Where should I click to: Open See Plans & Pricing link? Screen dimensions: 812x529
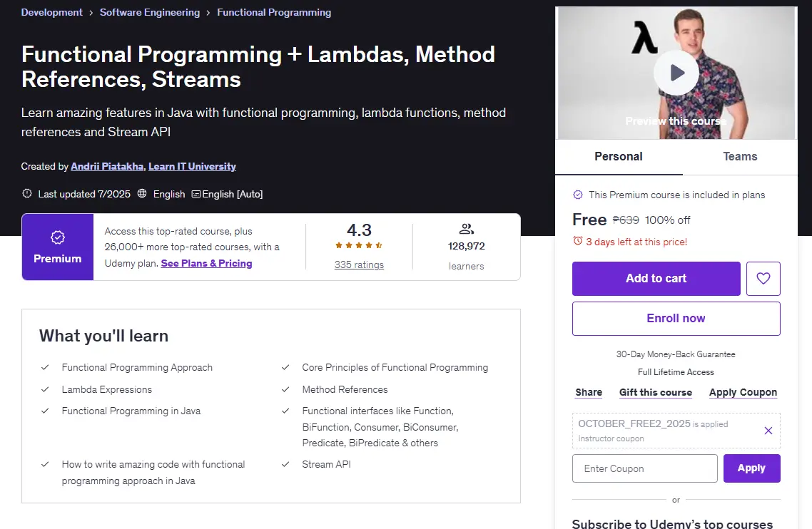click(207, 263)
